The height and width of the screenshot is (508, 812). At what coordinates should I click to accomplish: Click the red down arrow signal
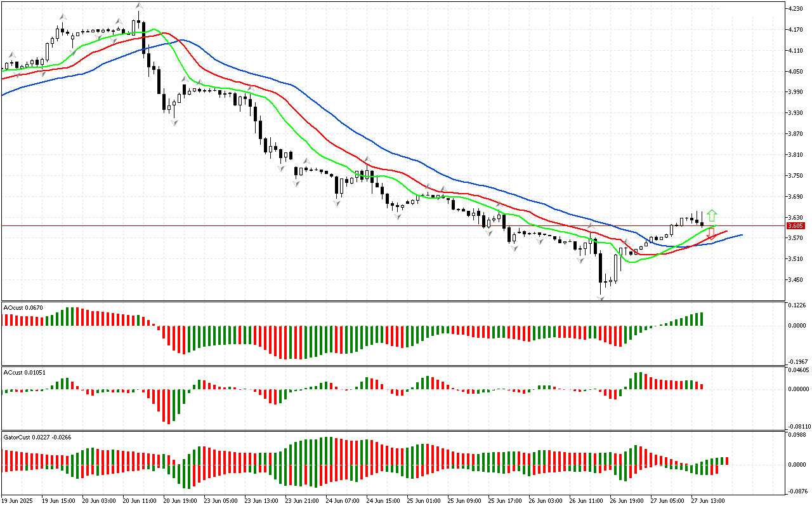coord(711,233)
